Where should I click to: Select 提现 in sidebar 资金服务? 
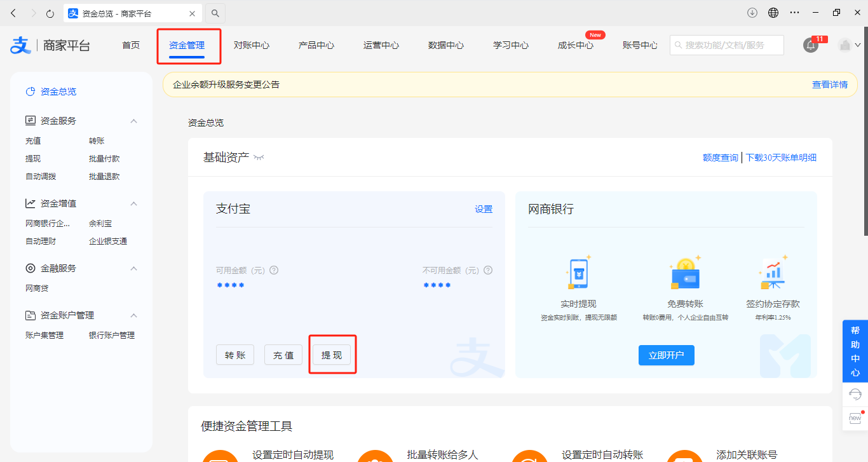(33, 159)
